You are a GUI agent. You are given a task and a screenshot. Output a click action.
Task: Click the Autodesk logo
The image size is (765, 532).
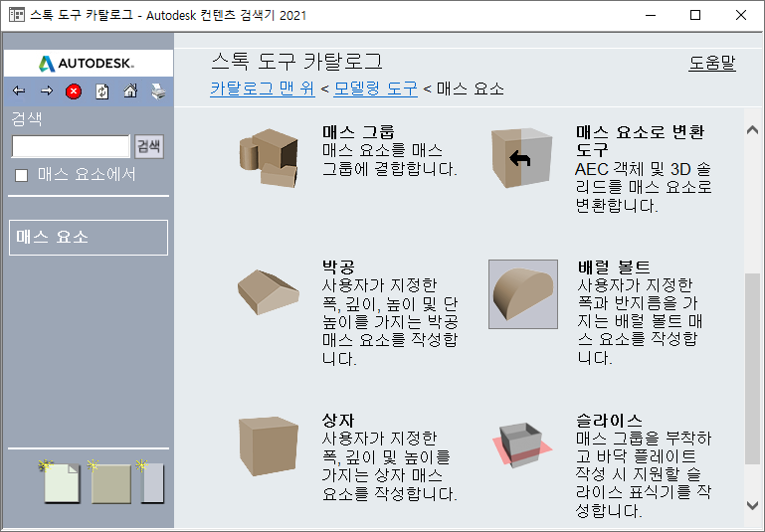tap(87, 63)
